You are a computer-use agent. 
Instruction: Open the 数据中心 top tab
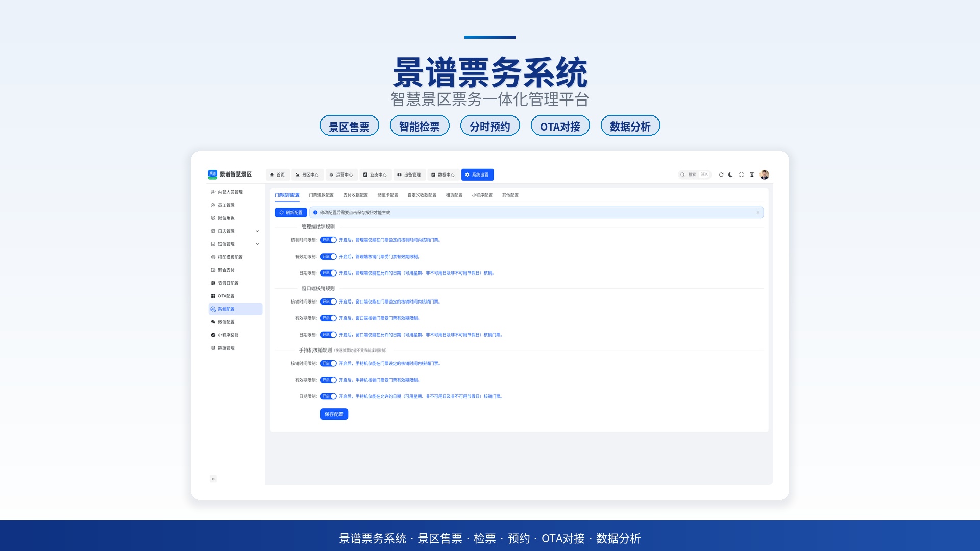tap(444, 175)
